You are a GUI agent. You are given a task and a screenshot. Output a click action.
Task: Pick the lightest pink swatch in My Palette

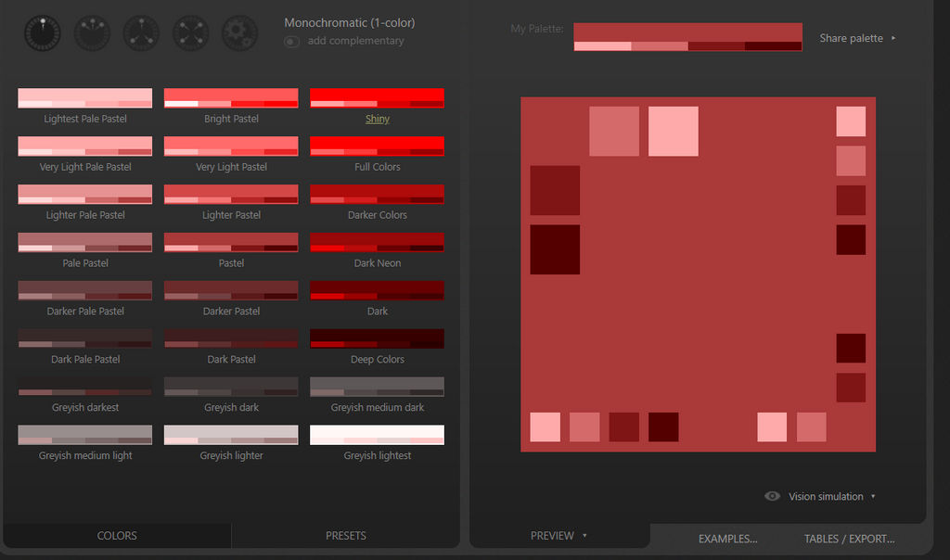(602, 46)
